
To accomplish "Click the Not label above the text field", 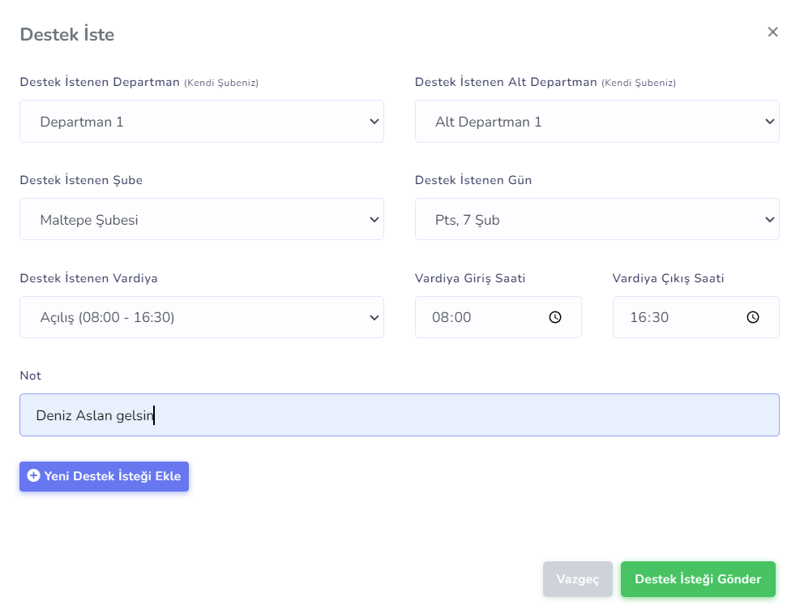I will 30,376.
